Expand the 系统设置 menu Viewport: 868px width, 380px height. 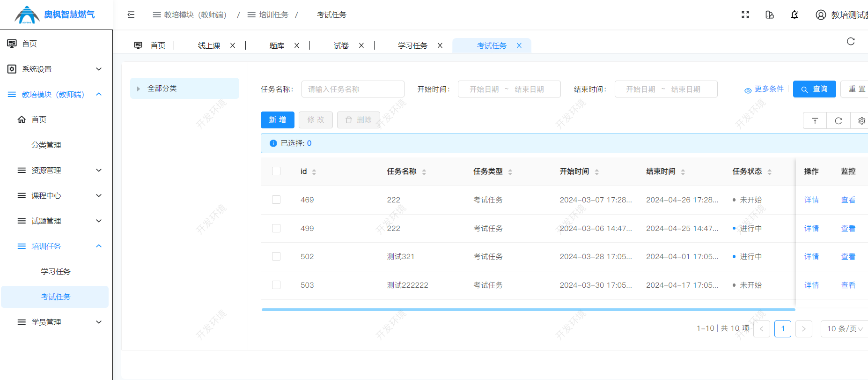(x=99, y=69)
